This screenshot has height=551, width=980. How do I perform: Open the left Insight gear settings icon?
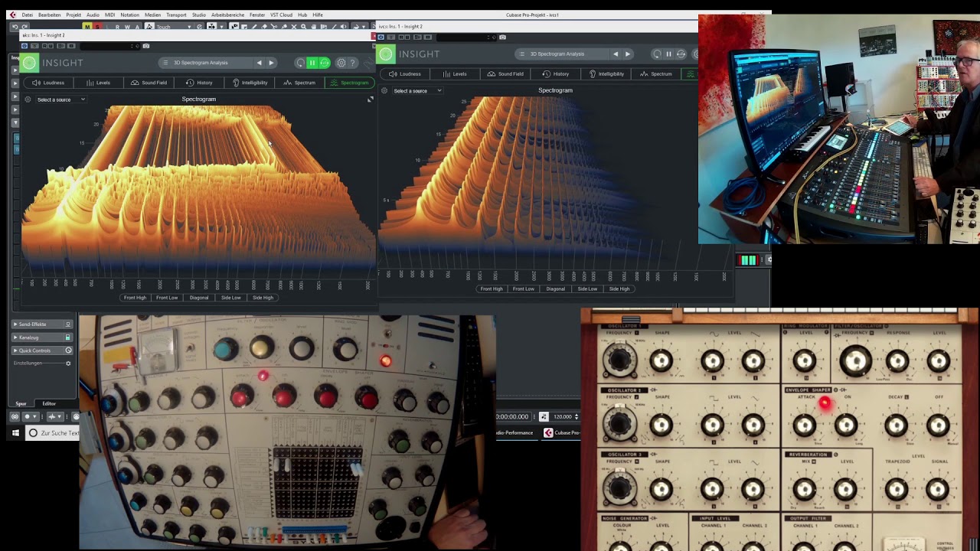tap(341, 63)
